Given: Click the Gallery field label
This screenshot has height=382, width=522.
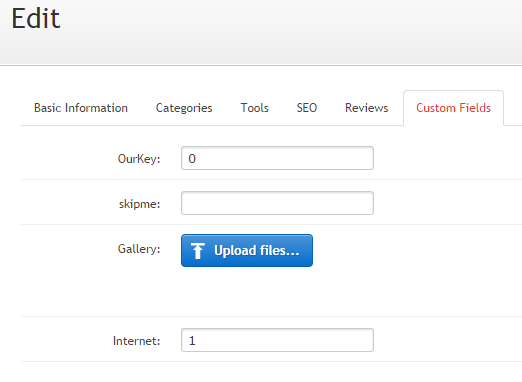Looking at the screenshot, I should 139,249.
